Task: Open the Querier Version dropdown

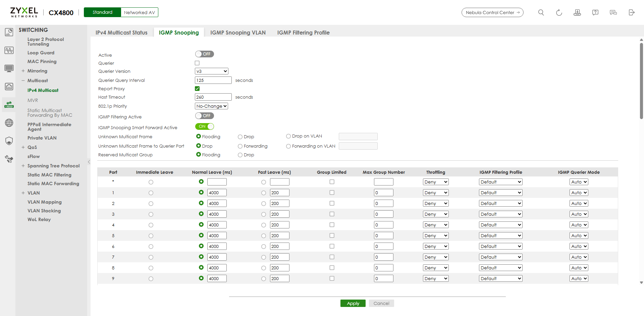Action: click(211, 71)
